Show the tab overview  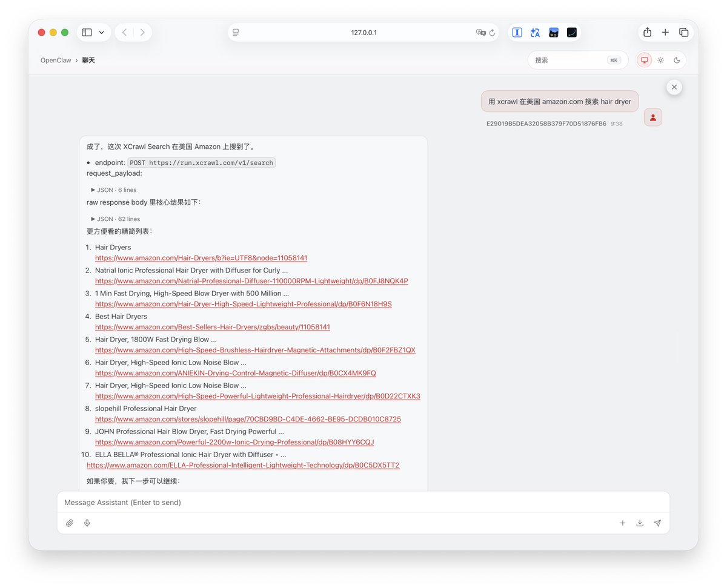coord(683,33)
